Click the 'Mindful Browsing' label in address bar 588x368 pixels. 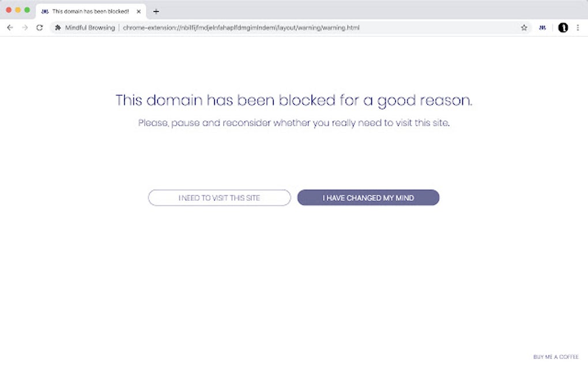click(90, 28)
